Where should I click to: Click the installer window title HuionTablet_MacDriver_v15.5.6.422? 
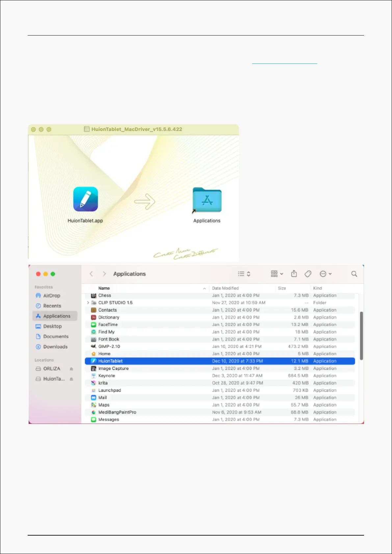click(x=137, y=129)
